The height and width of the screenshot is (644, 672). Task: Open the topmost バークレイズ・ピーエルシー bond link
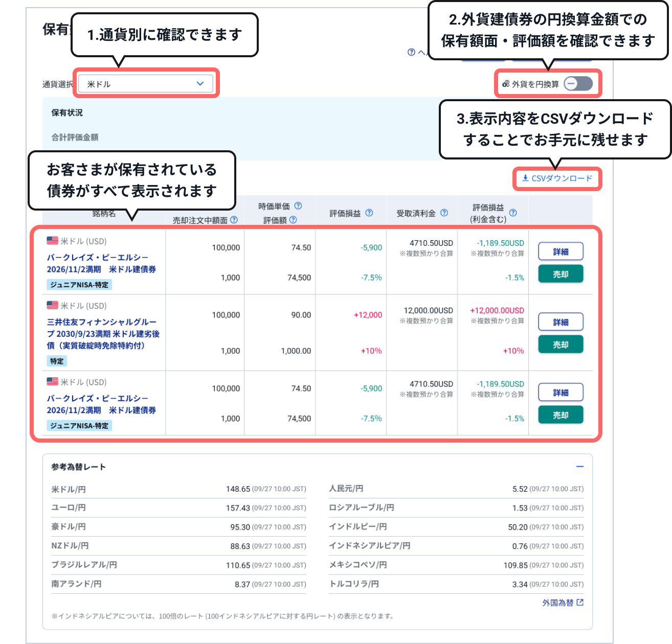(101, 263)
